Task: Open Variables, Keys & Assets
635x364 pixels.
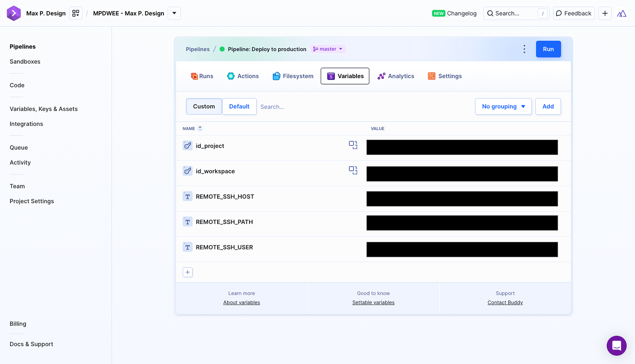Action: pyautogui.click(x=43, y=109)
